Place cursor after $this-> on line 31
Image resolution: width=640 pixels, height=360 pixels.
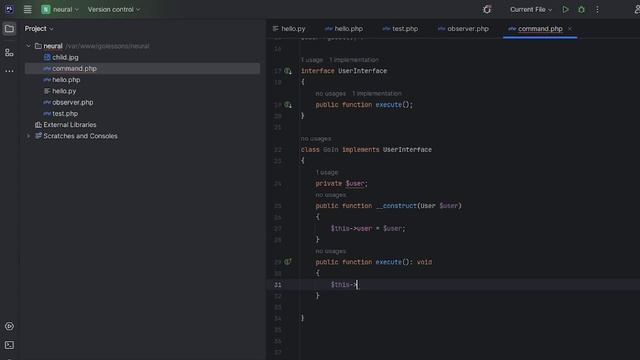pyautogui.click(x=357, y=284)
